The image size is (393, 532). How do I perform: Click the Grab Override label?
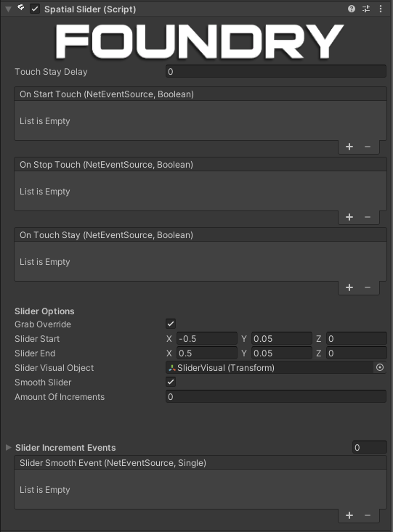[43, 324]
